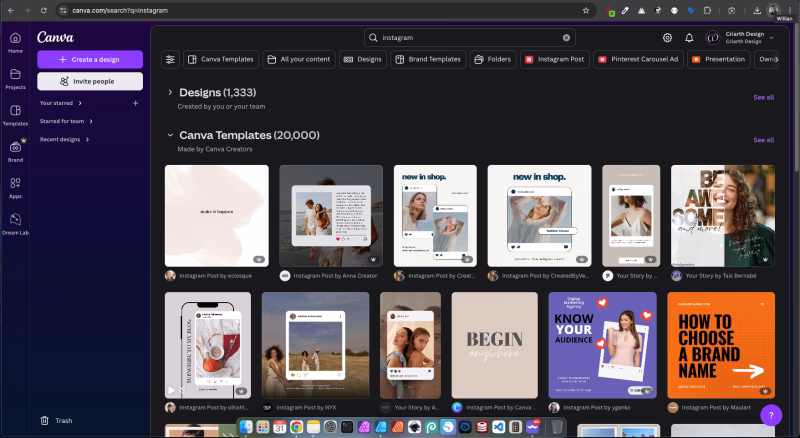Select the Canva Templates filter
800x438 pixels.
tap(221, 59)
